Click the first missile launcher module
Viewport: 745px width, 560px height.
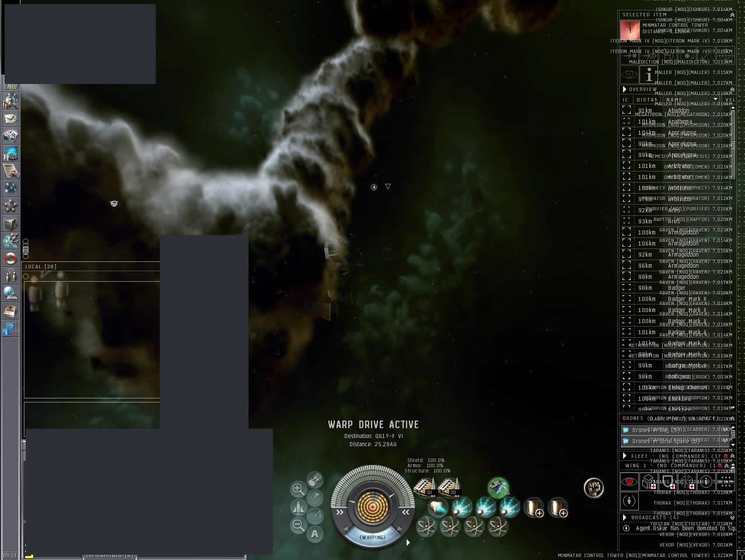425,487
